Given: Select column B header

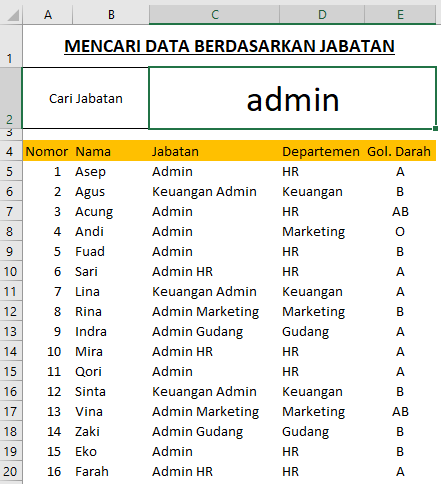Looking at the screenshot, I should coord(111,15).
